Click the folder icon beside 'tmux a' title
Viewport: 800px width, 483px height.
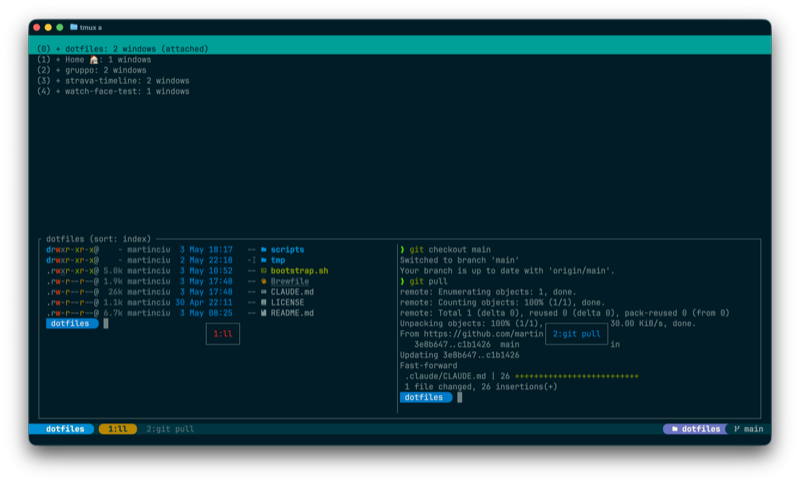pyautogui.click(x=73, y=27)
